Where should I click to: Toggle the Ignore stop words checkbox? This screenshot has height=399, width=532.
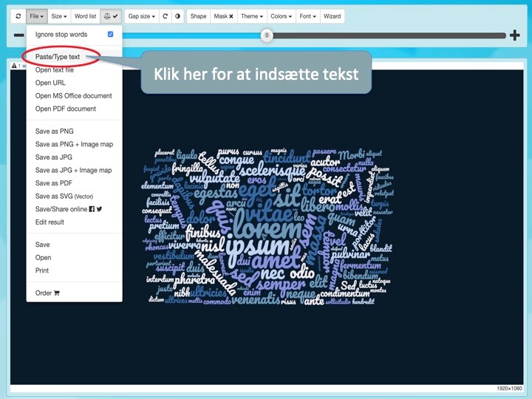tap(110, 35)
